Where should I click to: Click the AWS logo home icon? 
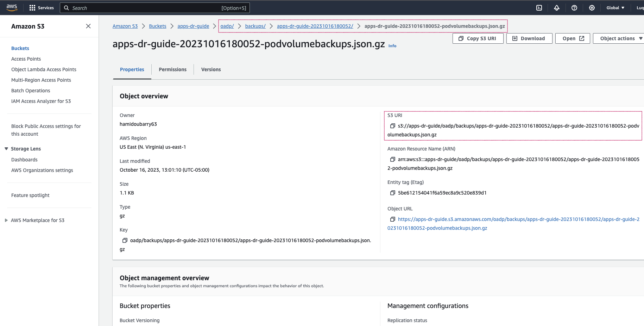point(12,8)
